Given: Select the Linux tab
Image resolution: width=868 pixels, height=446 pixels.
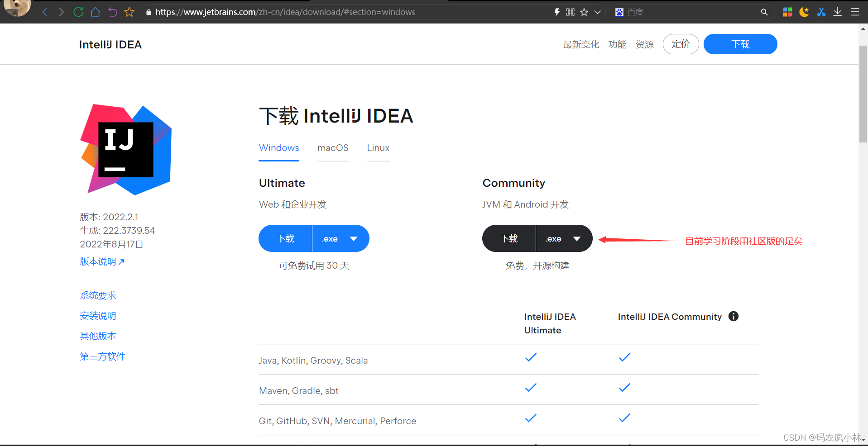Looking at the screenshot, I should click(x=378, y=148).
